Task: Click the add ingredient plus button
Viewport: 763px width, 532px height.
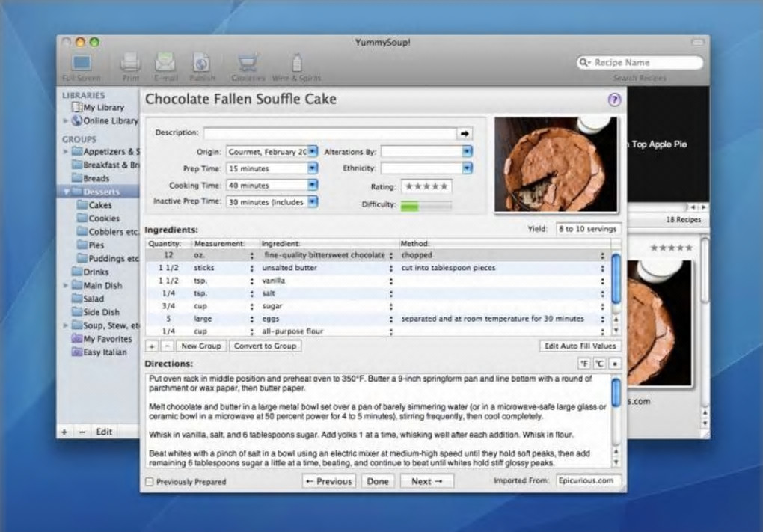Action: point(152,346)
